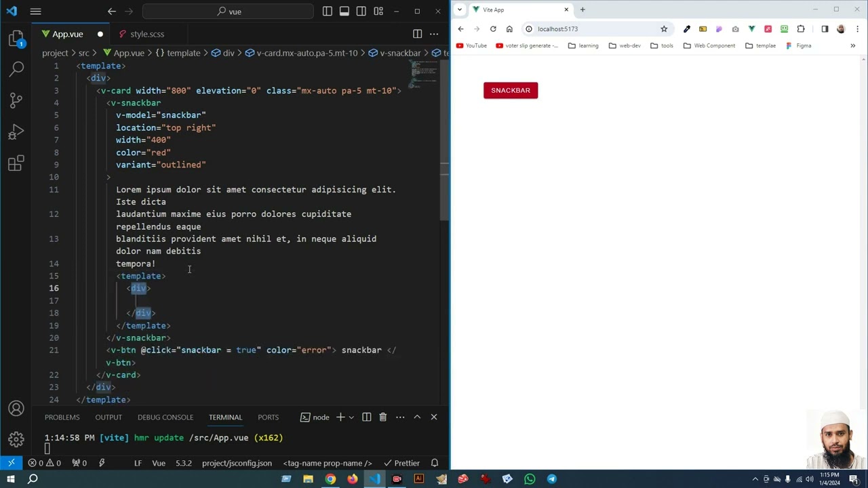Viewport: 868px width, 488px height.
Task: Select the TERMINAL panel tab
Action: [x=225, y=418]
